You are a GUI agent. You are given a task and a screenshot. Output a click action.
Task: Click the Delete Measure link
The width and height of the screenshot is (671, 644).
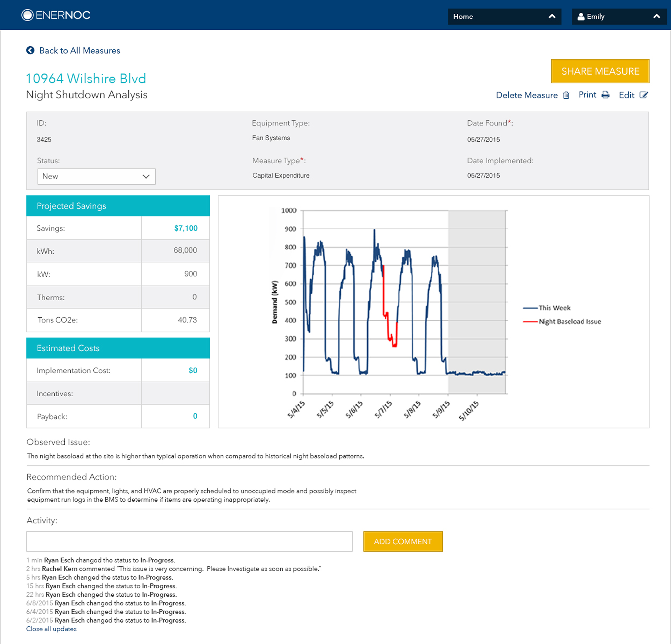527,95
